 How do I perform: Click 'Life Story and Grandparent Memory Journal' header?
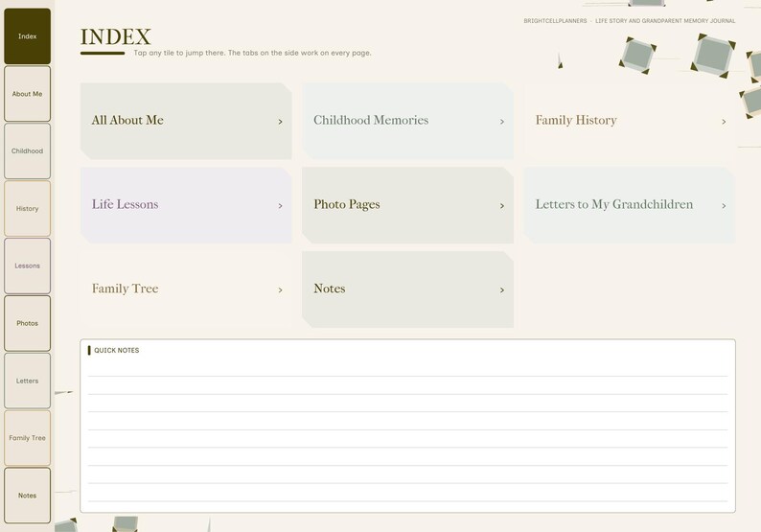click(x=665, y=21)
